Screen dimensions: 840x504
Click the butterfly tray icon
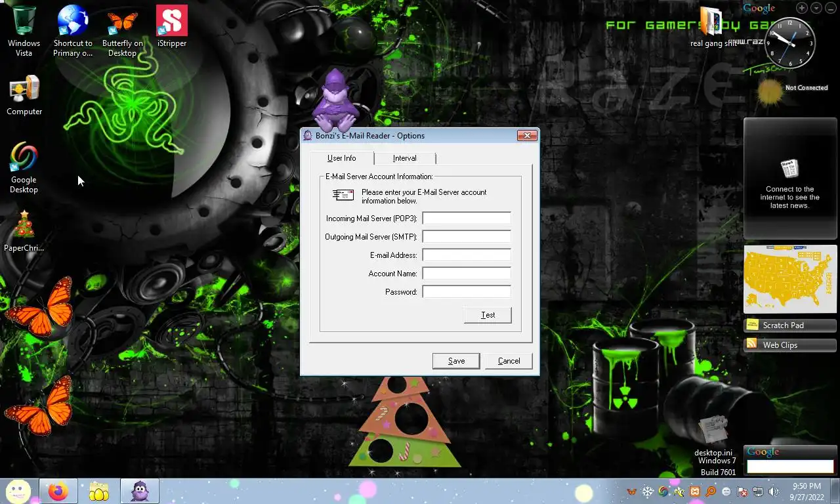point(632,492)
